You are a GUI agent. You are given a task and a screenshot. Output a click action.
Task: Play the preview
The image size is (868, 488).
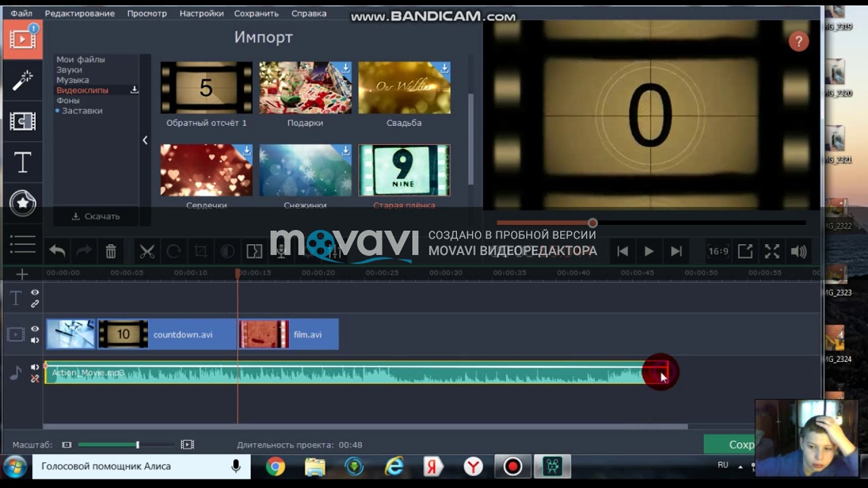649,251
